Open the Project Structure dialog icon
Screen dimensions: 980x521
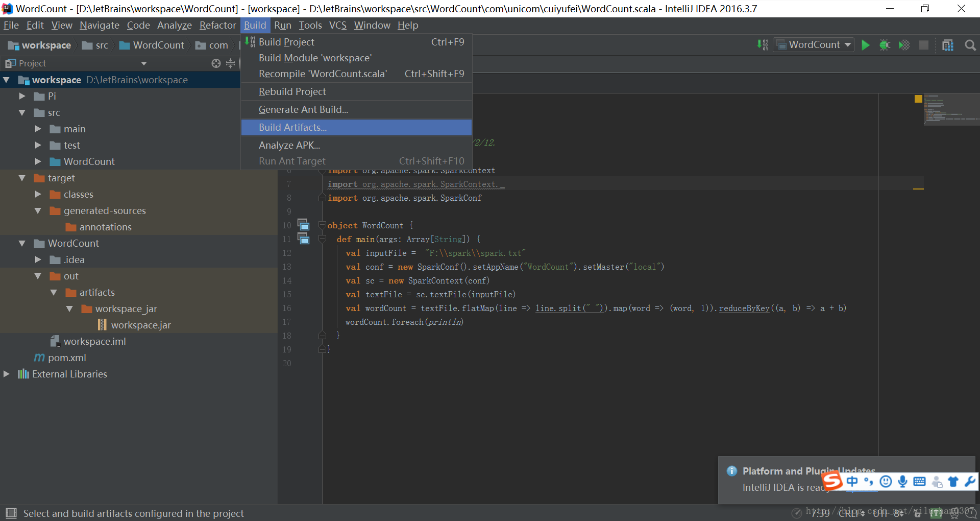tap(948, 45)
